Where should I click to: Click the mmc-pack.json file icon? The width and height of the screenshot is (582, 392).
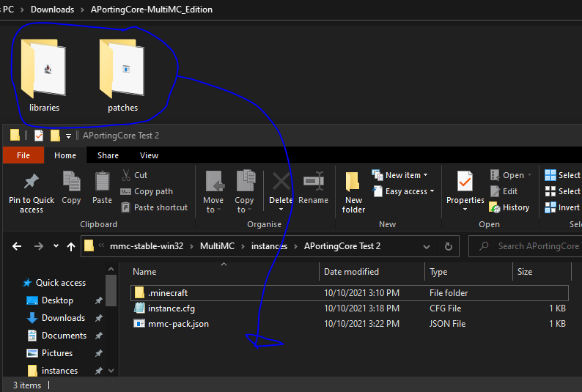click(139, 324)
